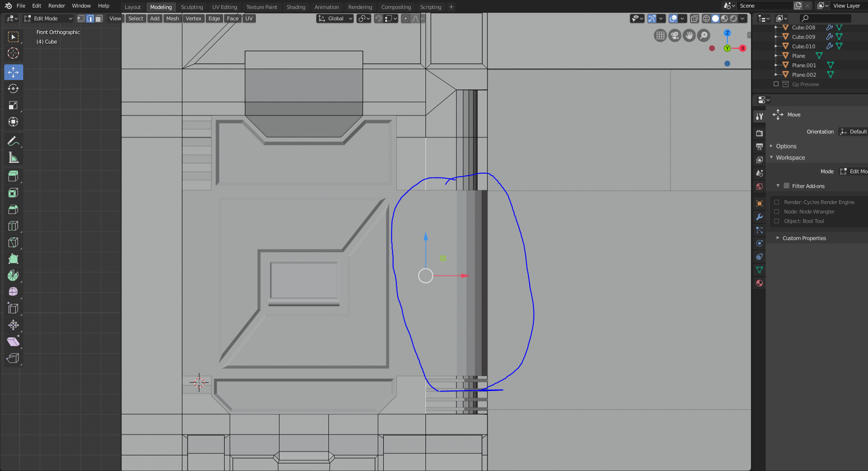Expand the Options section
The width and height of the screenshot is (868, 471).
786,146
